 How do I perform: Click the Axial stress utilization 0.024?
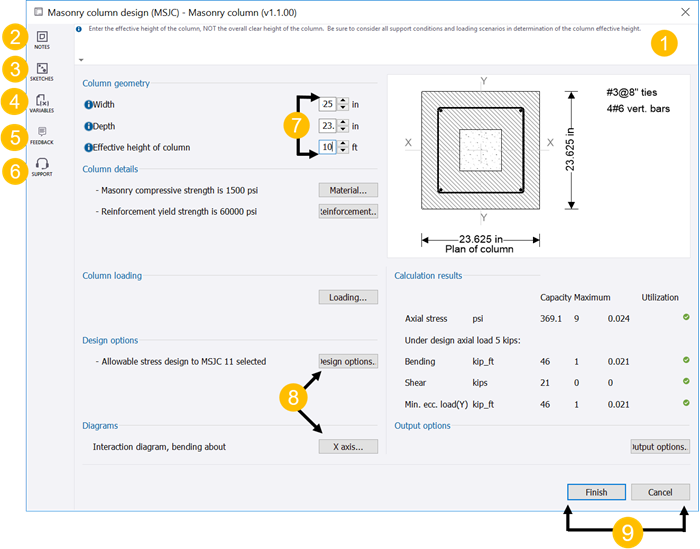[619, 319]
